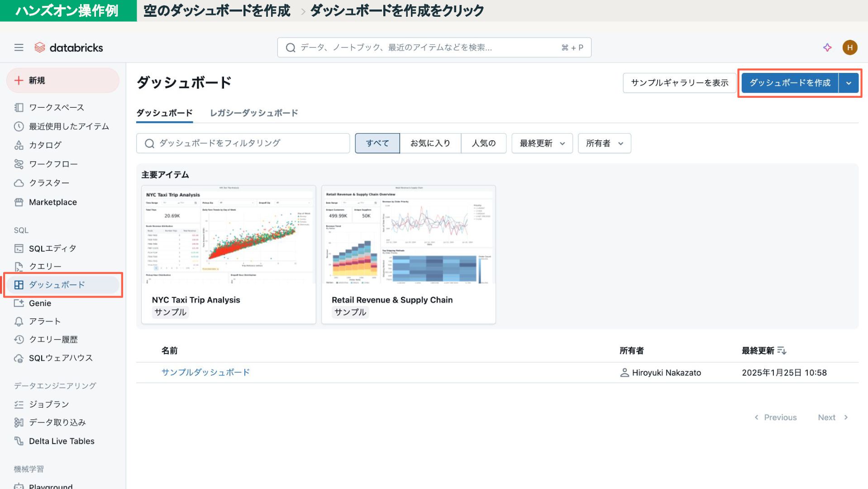The image size is (868, 489).
Task: Click the 最終更新 column header
Action: coord(758,350)
